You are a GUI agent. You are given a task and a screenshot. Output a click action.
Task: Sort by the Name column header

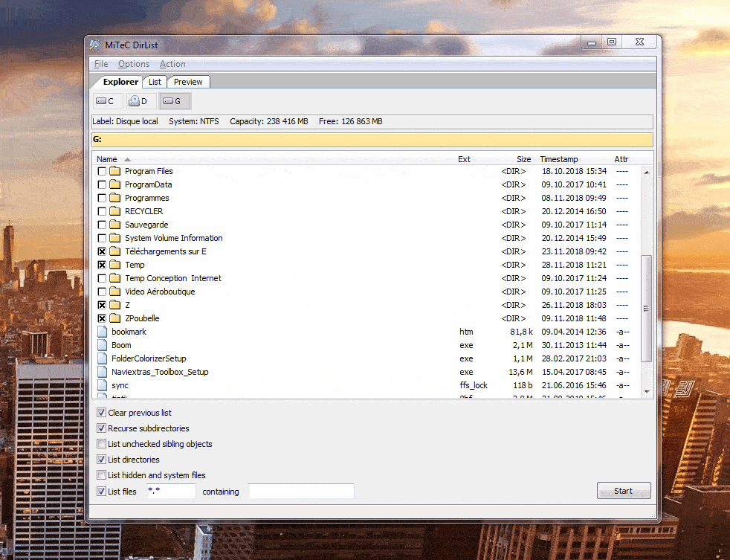[106, 159]
